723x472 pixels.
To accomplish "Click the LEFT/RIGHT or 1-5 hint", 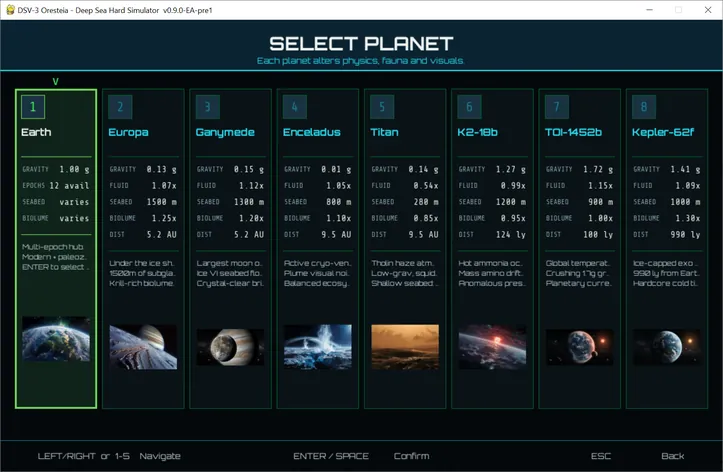I will click(83, 456).
